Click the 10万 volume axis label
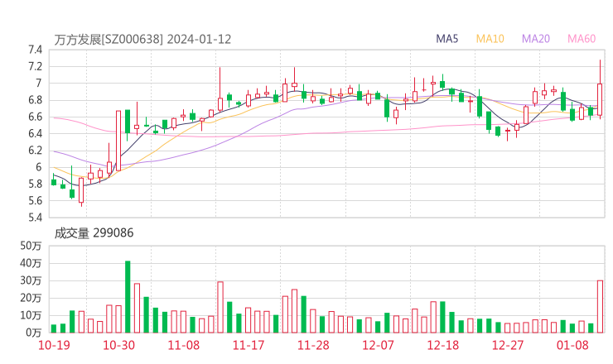The image size is (613, 364). click(31, 315)
